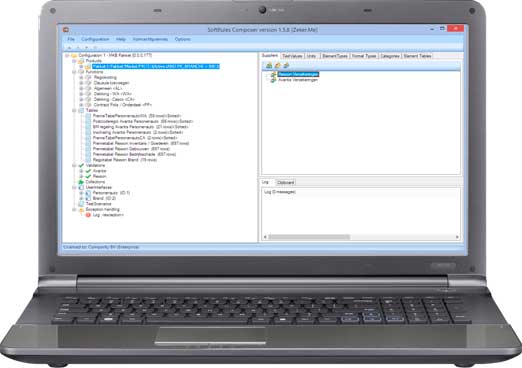Expand the Personenauto user interface node
Image resolution: width=522 pixels, height=368 pixels.
81,193
